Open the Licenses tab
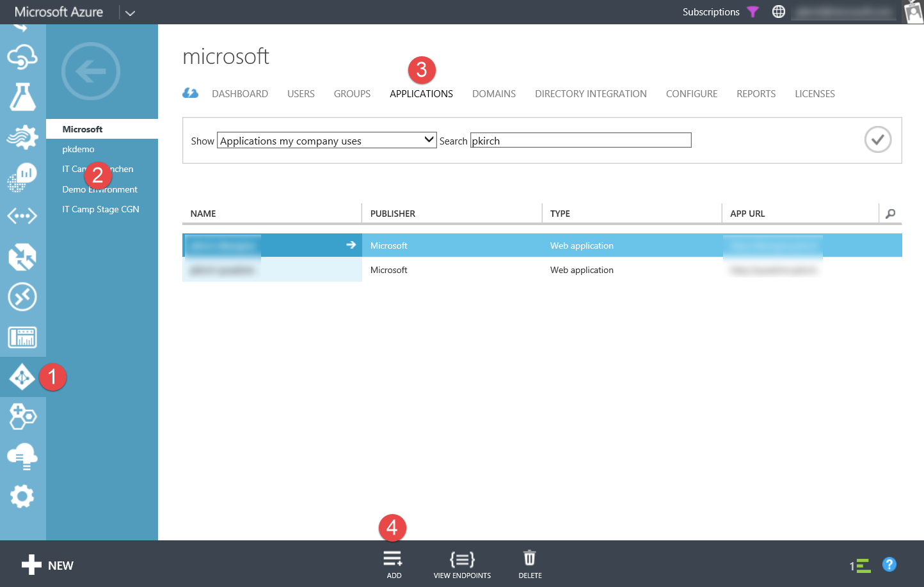The height and width of the screenshot is (587, 924). [x=815, y=94]
